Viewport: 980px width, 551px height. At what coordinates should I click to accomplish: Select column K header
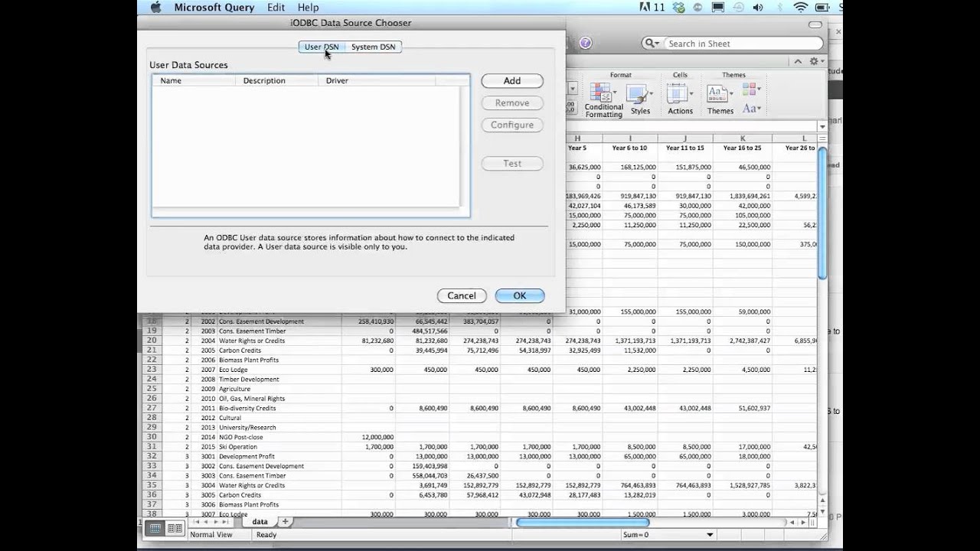click(743, 139)
